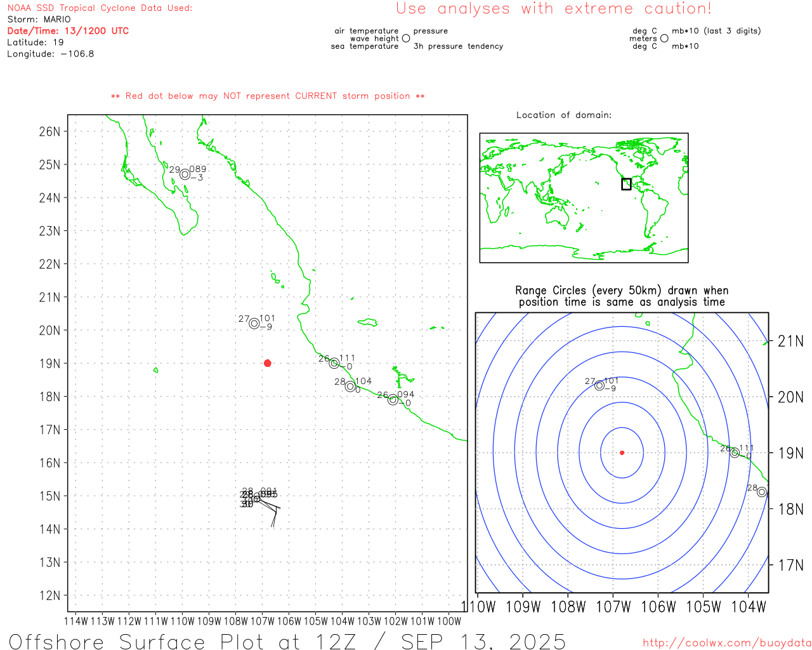The image size is (812, 650).
Task: Click the station marker labeled 28 104
Action: (x=350, y=386)
